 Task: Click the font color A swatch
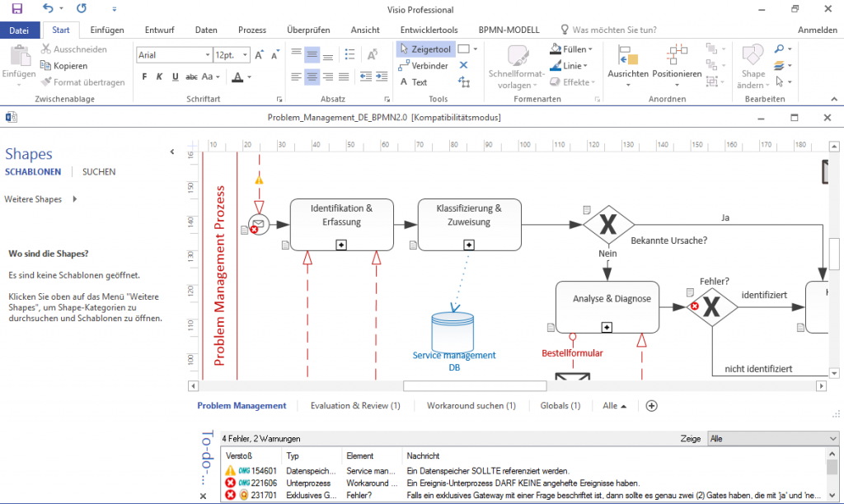pyautogui.click(x=237, y=77)
